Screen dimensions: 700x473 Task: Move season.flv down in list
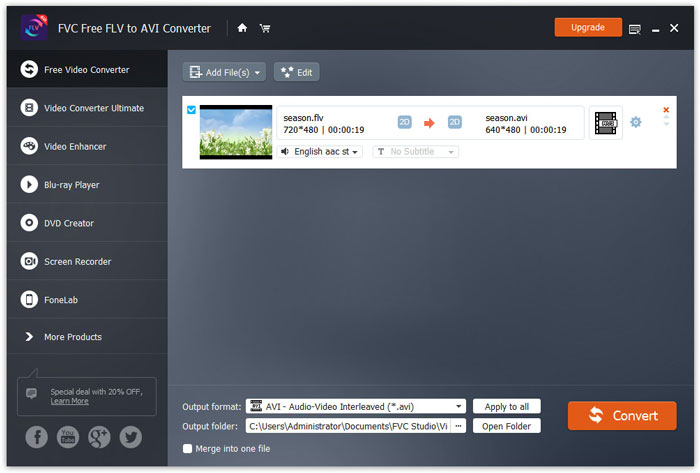click(666, 124)
